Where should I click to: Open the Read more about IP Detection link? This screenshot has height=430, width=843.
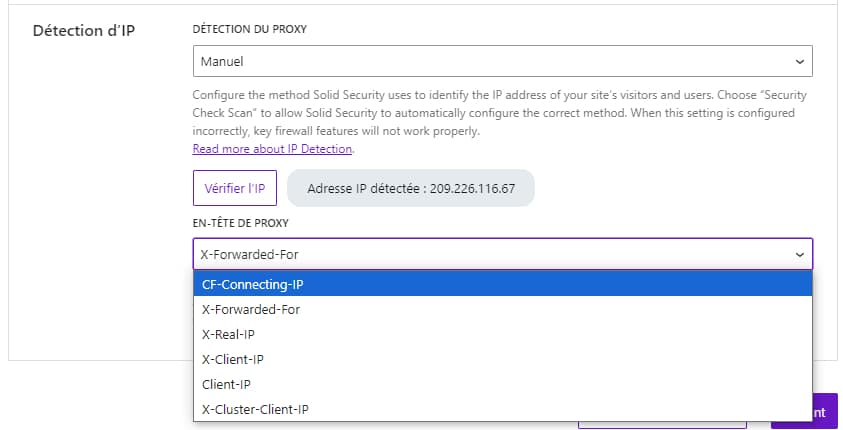pos(272,149)
